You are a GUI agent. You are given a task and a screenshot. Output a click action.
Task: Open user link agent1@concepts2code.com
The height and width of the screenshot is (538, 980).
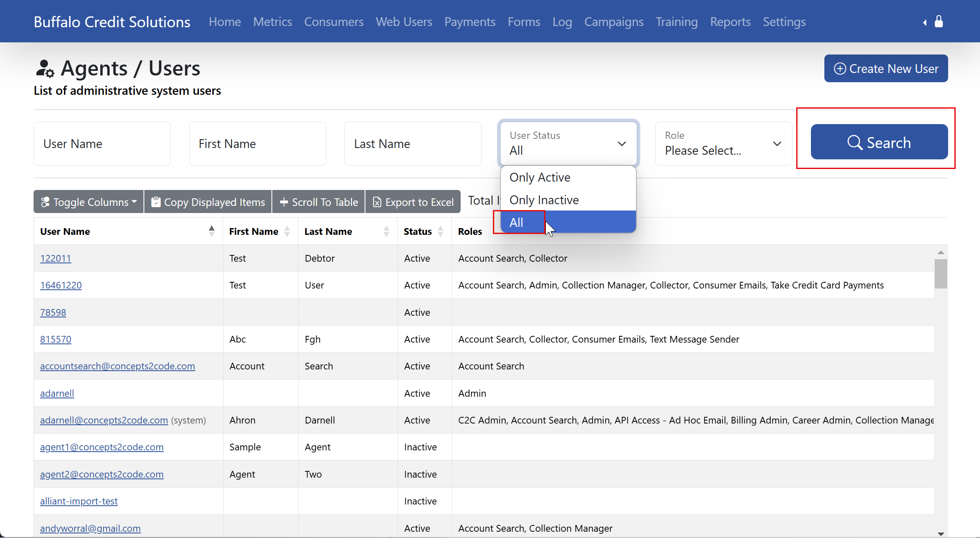pos(102,447)
